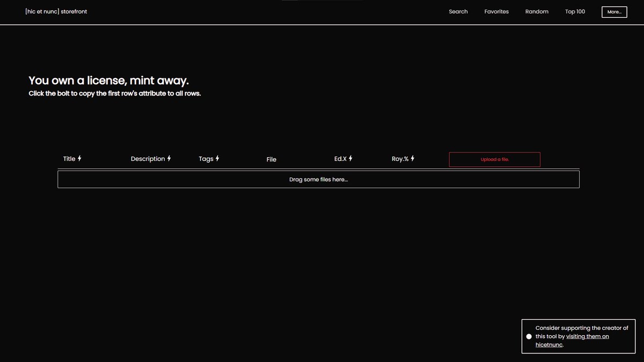The height and width of the screenshot is (362, 644).
Task: Click the bolt icon beside Tags
Action: click(217, 158)
